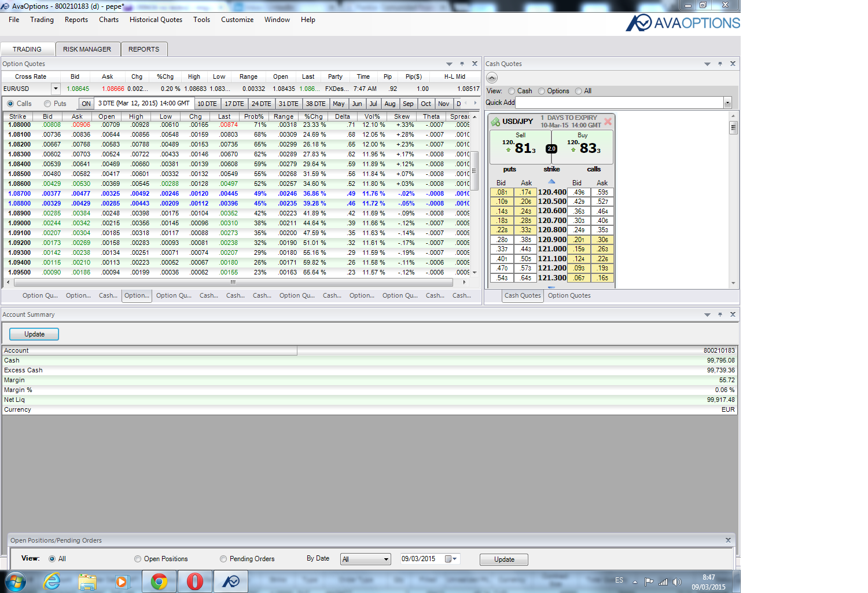Collapse the Cash Quotes header arrow button
The width and height of the screenshot is (868, 593).
tap(492, 78)
